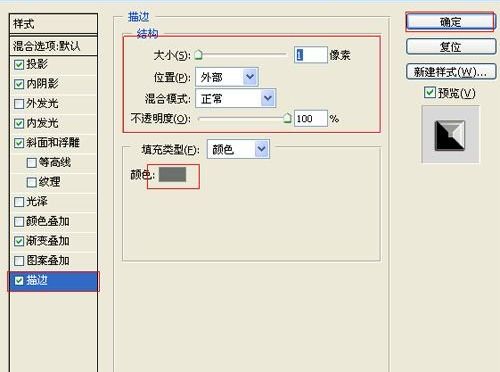Select the highlighted 描边 row label

[37, 281]
